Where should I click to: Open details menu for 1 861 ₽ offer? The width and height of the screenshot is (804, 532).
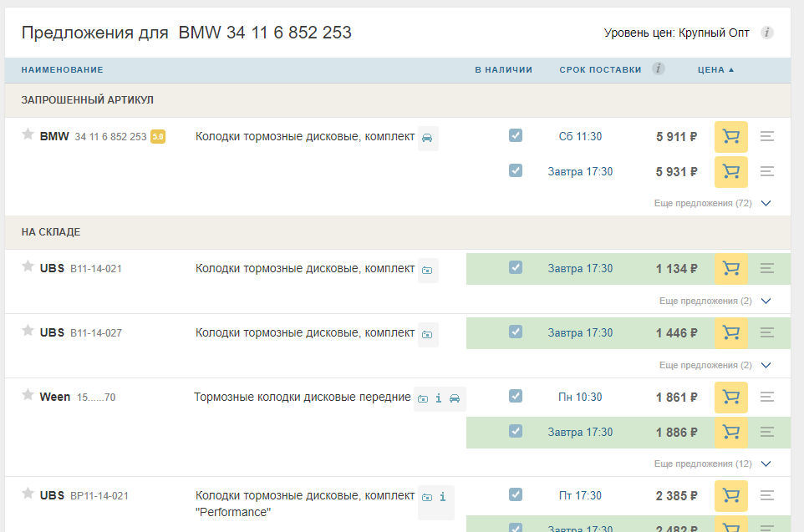click(767, 397)
